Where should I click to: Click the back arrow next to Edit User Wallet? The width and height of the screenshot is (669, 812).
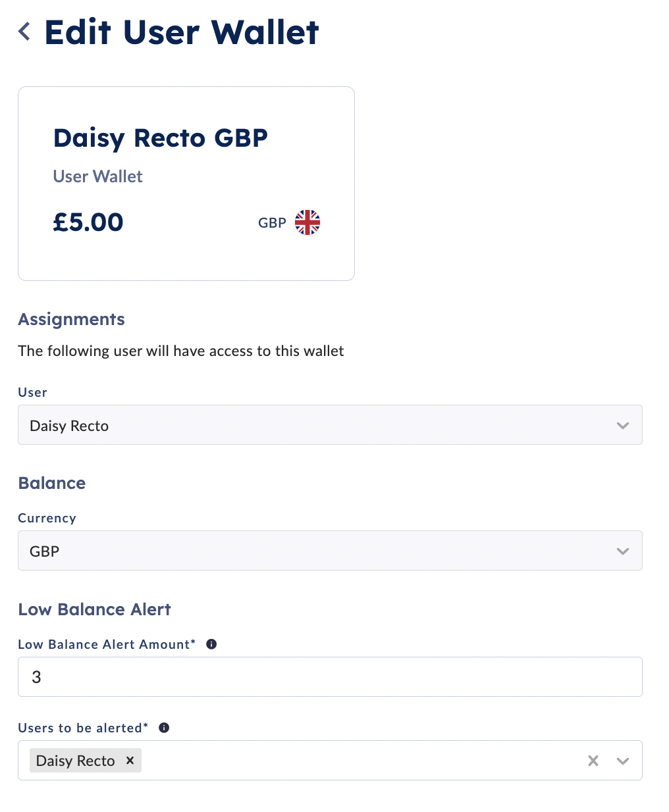[24, 31]
